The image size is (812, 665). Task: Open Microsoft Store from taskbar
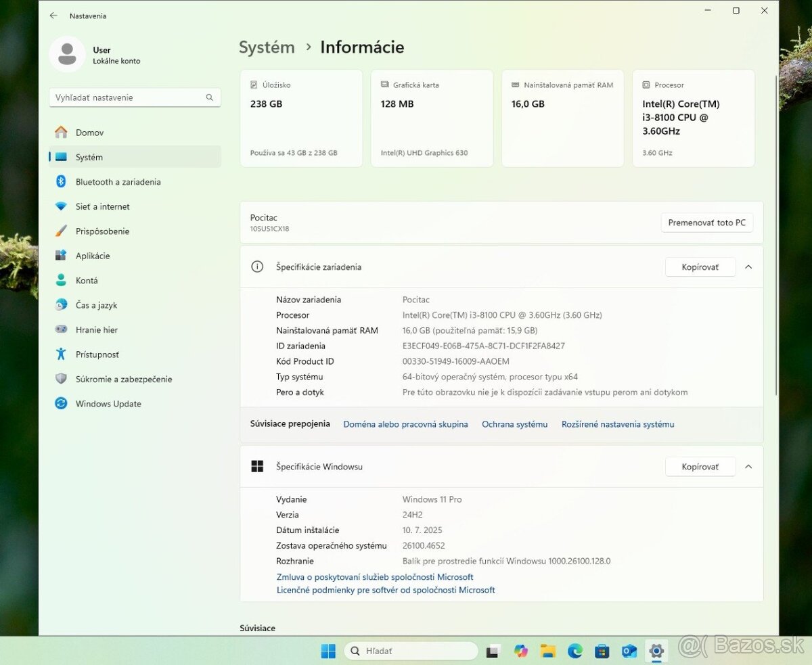point(602,651)
